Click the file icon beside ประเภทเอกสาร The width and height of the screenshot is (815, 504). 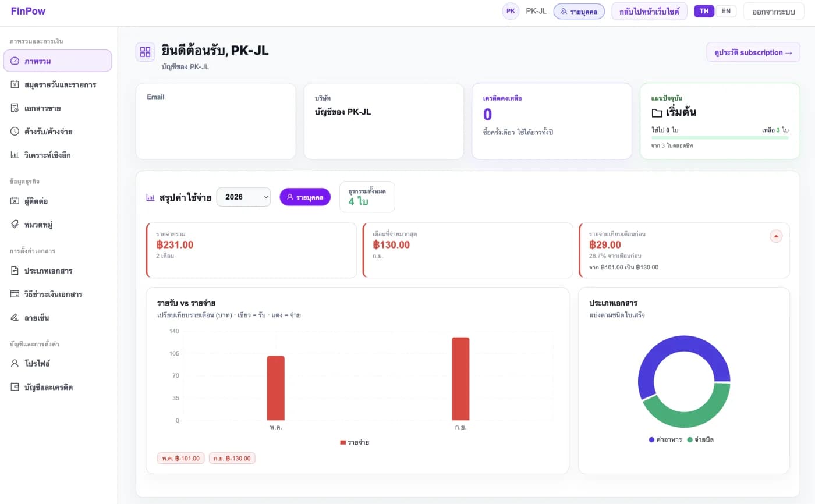tap(15, 271)
